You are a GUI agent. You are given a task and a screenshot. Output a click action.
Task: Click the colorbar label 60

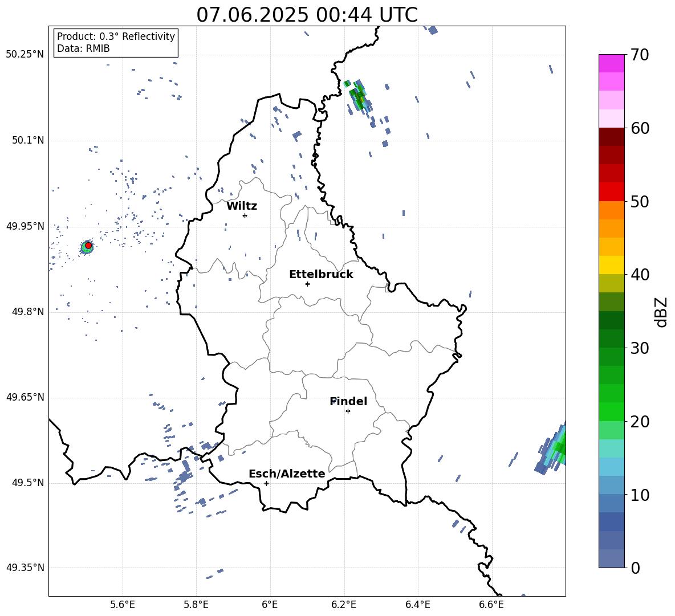(640, 128)
